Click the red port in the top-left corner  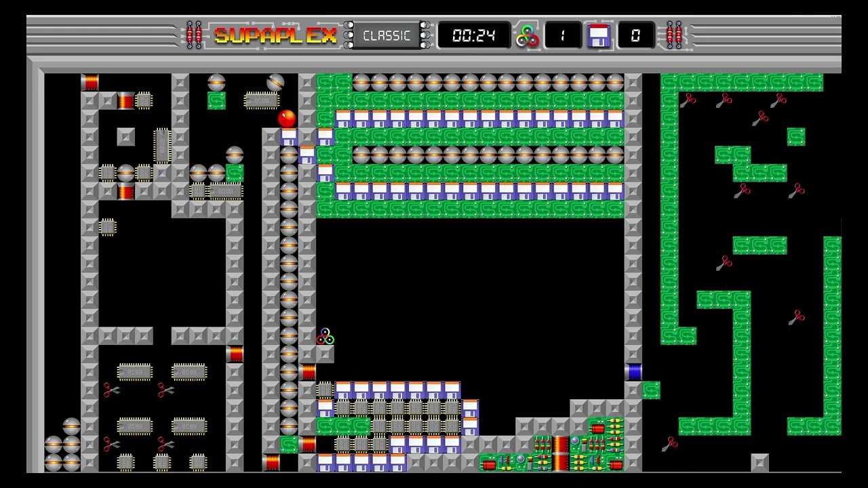90,82
